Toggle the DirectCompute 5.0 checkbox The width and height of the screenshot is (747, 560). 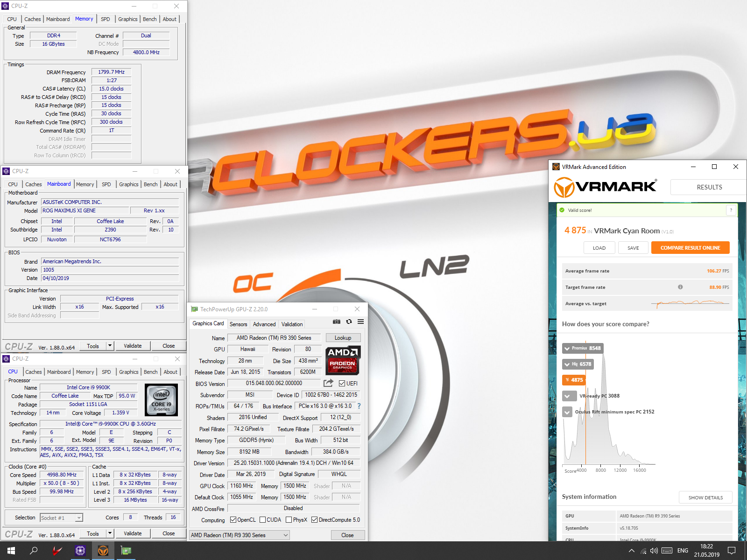click(315, 520)
